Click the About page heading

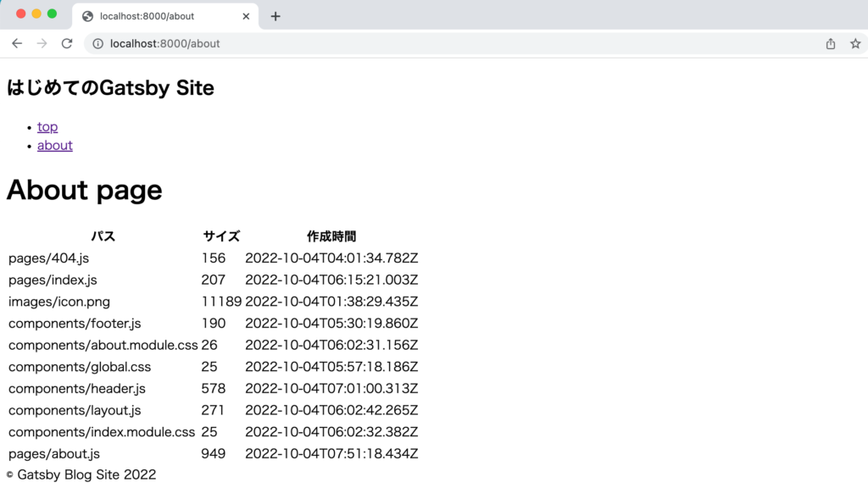click(x=84, y=190)
